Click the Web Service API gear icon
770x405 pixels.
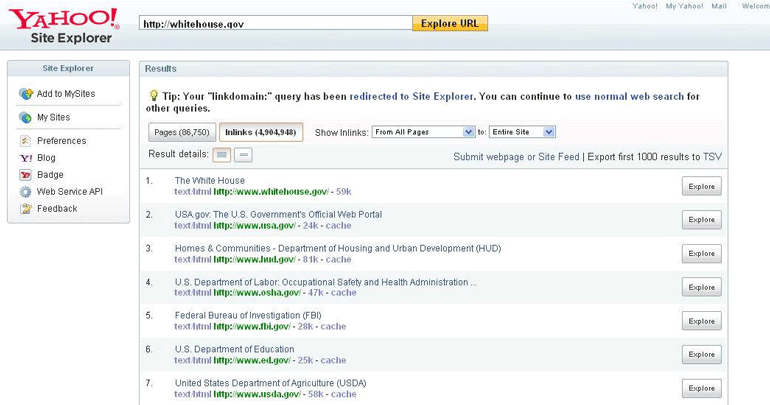click(x=25, y=192)
